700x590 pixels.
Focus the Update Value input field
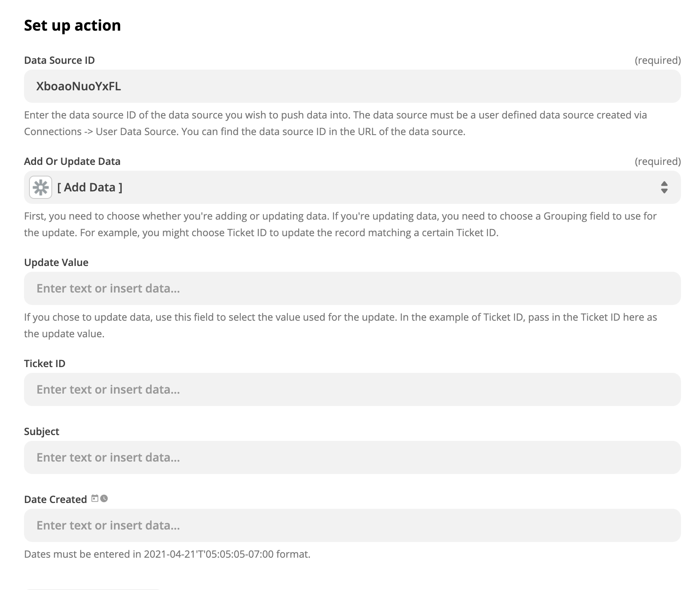click(x=352, y=288)
